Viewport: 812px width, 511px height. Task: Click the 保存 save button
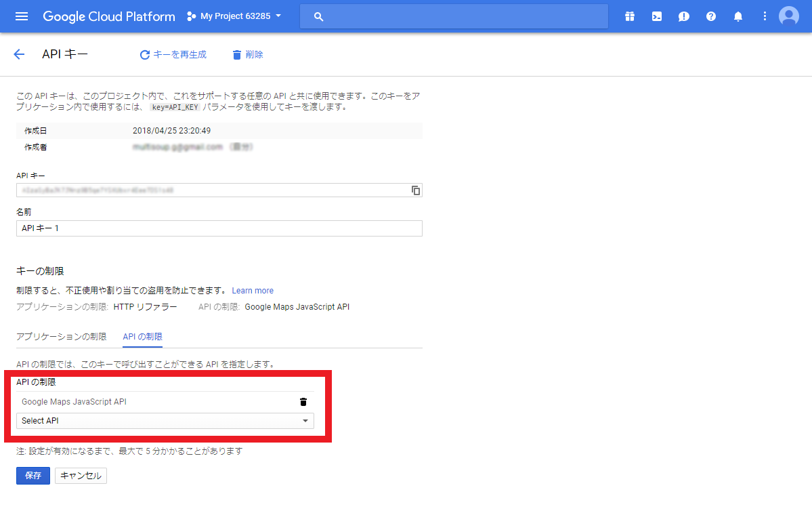(33, 475)
